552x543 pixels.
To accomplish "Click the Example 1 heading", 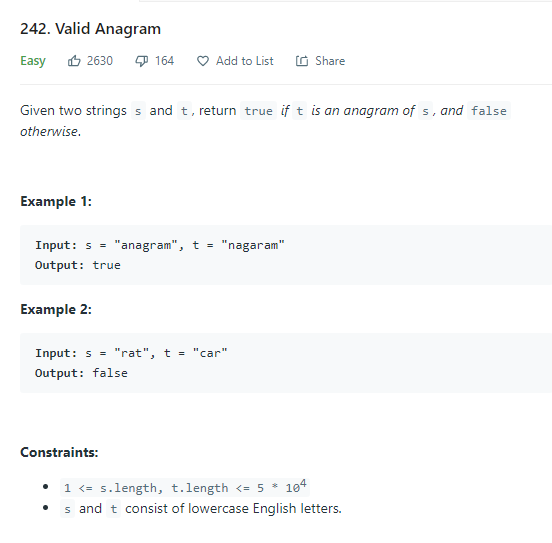I will click(56, 201).
